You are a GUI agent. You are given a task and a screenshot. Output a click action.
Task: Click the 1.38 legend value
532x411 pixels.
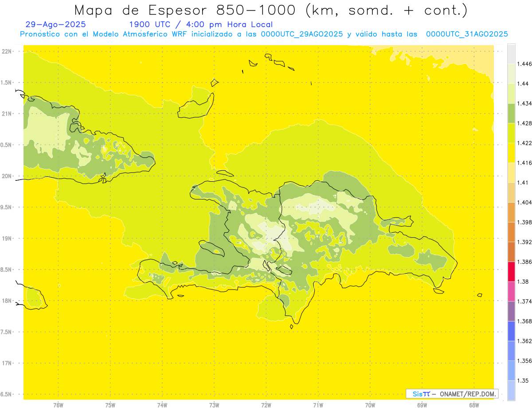[x=523, y=282]
